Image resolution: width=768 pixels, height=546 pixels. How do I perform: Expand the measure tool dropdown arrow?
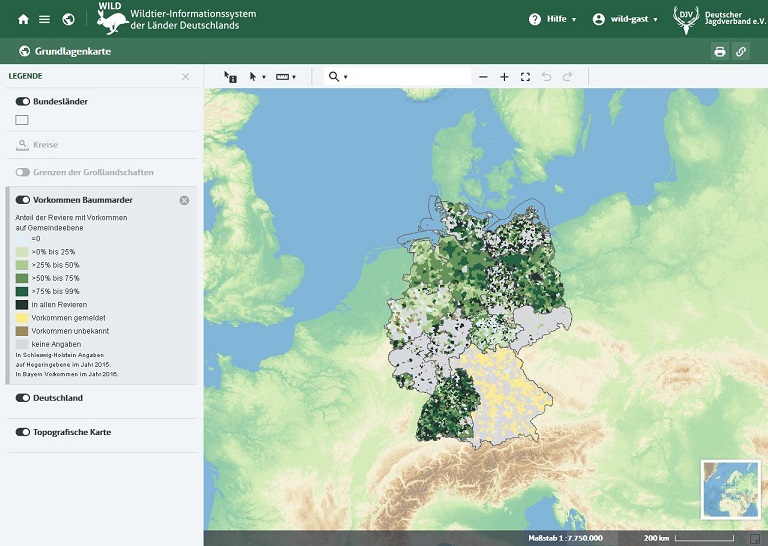[294, 77]
